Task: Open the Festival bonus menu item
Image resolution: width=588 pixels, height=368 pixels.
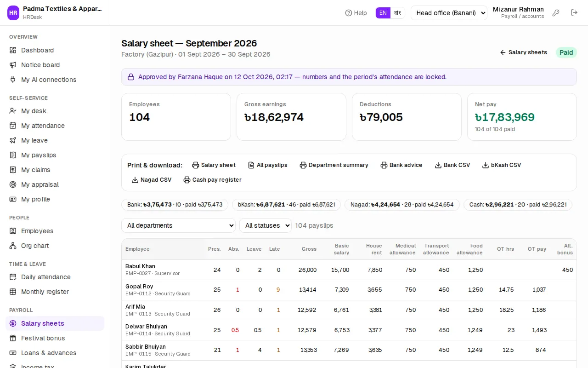Action: pyautogui.click(x=55, y=338)
